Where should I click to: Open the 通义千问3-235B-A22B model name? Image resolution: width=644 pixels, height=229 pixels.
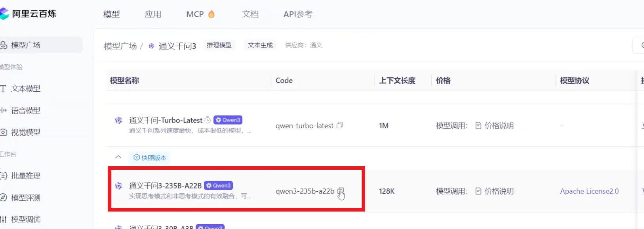click(166, 186)
